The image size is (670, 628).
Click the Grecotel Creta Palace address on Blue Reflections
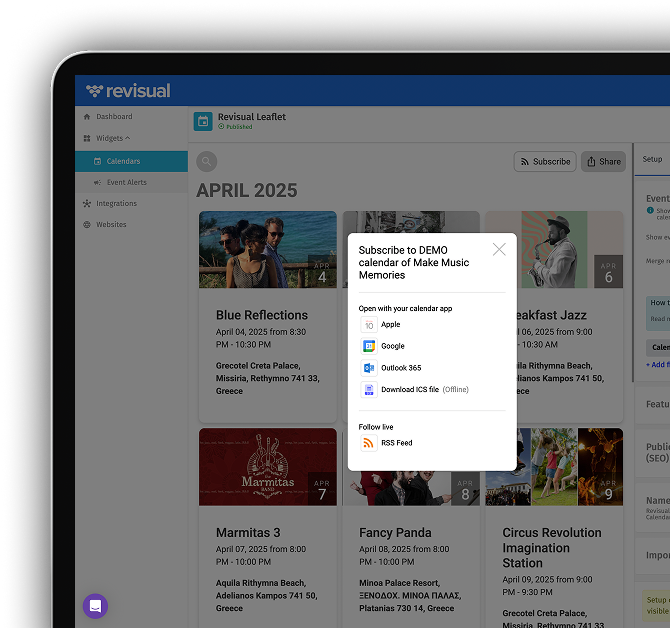pyautogui.click(x=267, y=379)
